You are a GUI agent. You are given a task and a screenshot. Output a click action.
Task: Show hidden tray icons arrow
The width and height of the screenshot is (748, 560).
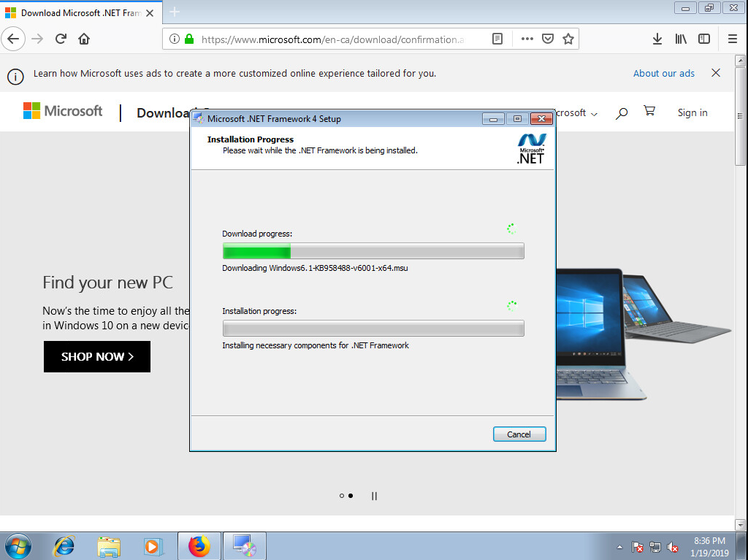(x=619, y=547)
